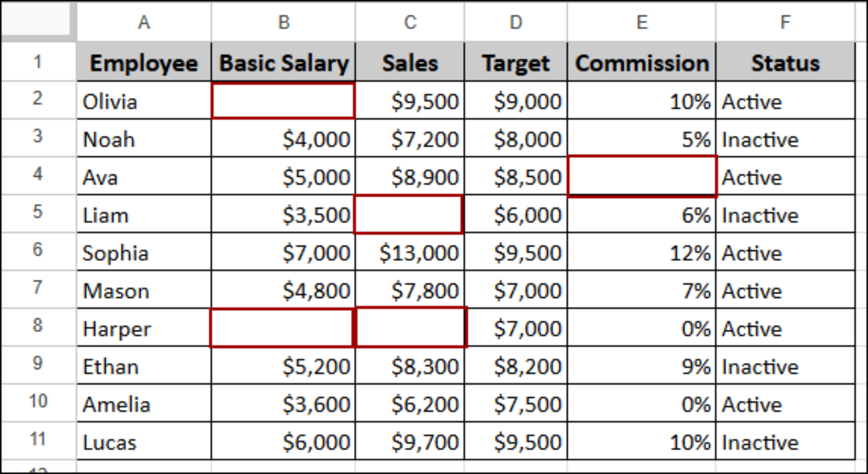Screen dimensions: 868x474
Task: Select column header A
Action: pos(144,22)
